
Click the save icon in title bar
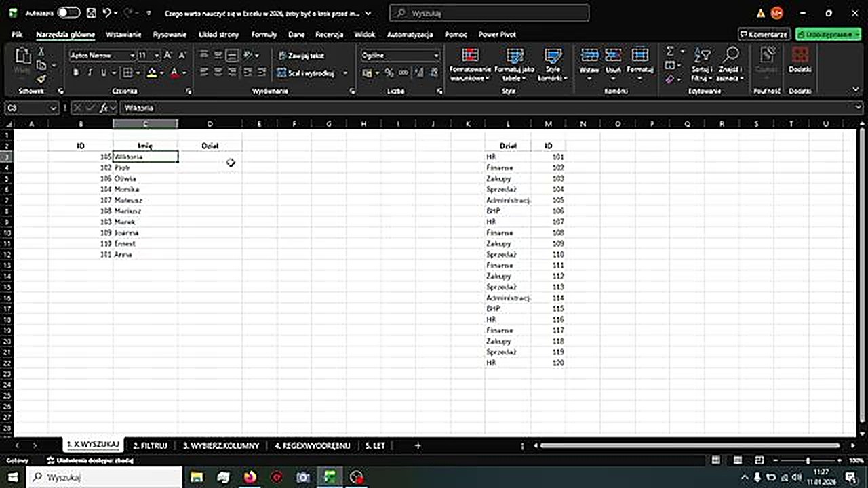(x=91, y=13)
